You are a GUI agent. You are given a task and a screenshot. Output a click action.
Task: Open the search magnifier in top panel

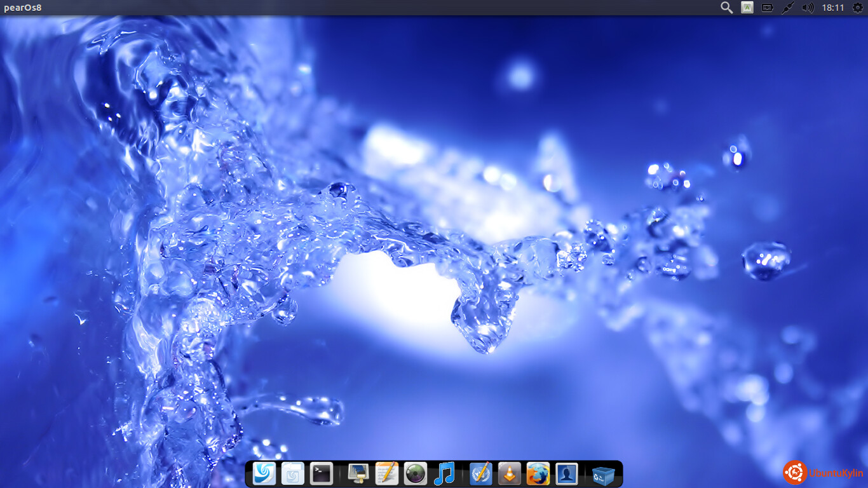pos(726,8)
